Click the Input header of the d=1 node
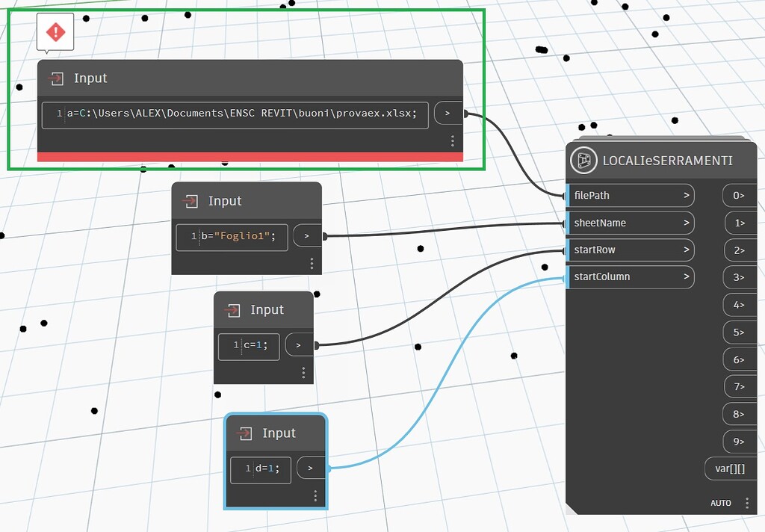Screen dimensions: 765x532 pyautogui.click(x=279, y=433)
